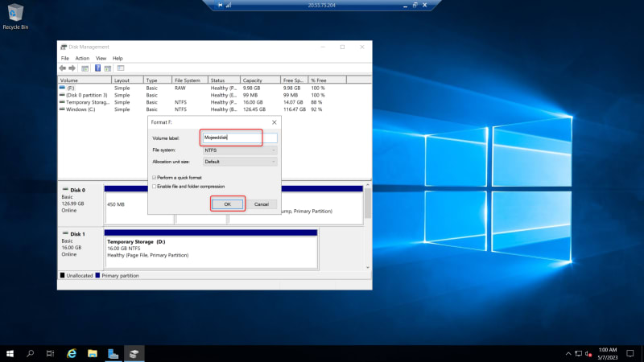
Task: Click the volume speaker icon in system tray
Action: coord(588,353)
